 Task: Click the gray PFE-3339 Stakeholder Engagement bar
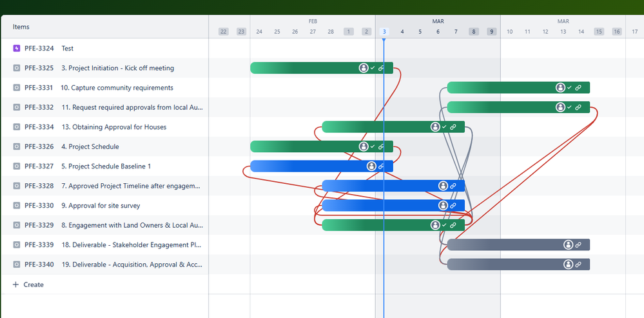click(x=518, y=245)
